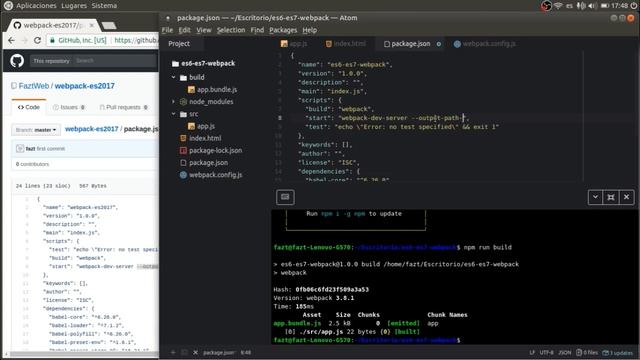The image size is (640, 360).
Task: Click the terminal keyboard input icon button
Action: (x=285, y=197)
